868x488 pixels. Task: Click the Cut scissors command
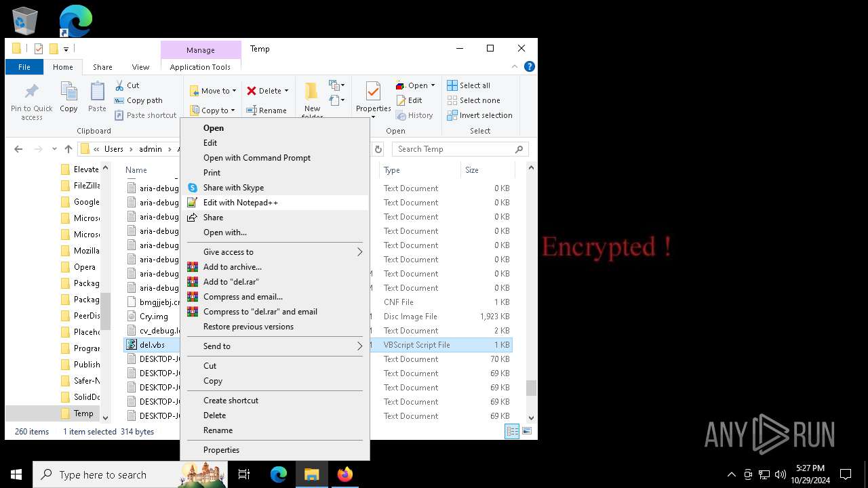coord(127,85)
